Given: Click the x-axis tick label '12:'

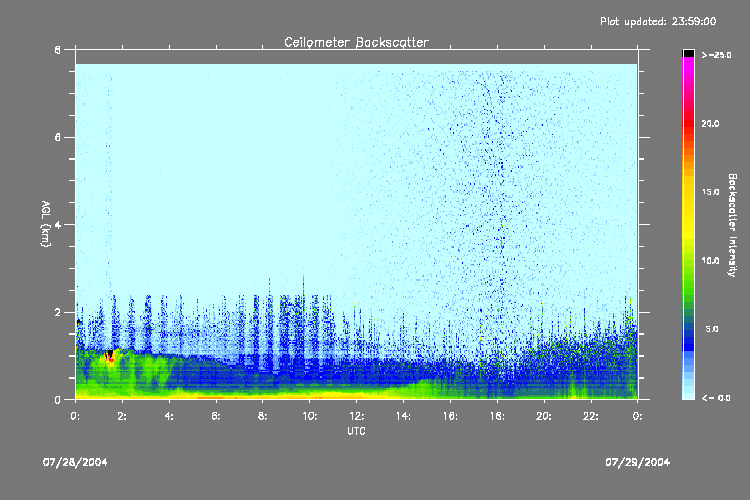Looking at the screenshot, I should (356, 416).
